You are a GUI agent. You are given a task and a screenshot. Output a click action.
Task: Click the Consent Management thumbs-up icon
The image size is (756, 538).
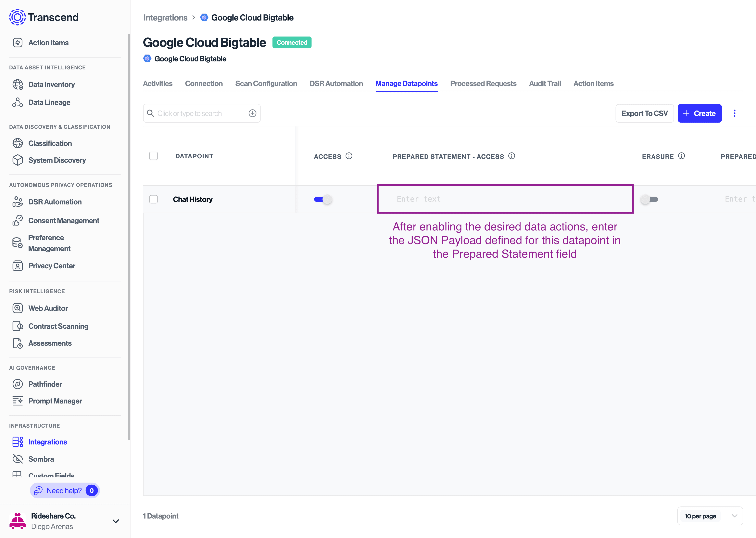[18, 221]
